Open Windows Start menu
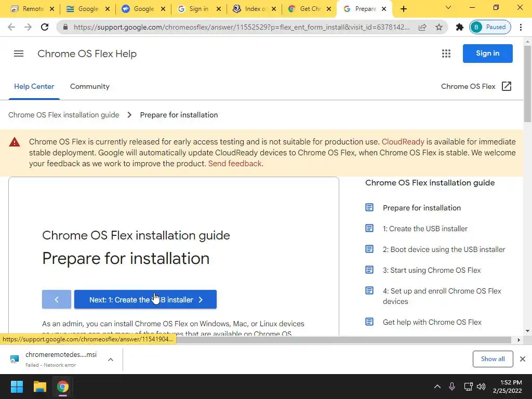Image resolution: width=532 pixels, height=399 pixels. point(17,387)
